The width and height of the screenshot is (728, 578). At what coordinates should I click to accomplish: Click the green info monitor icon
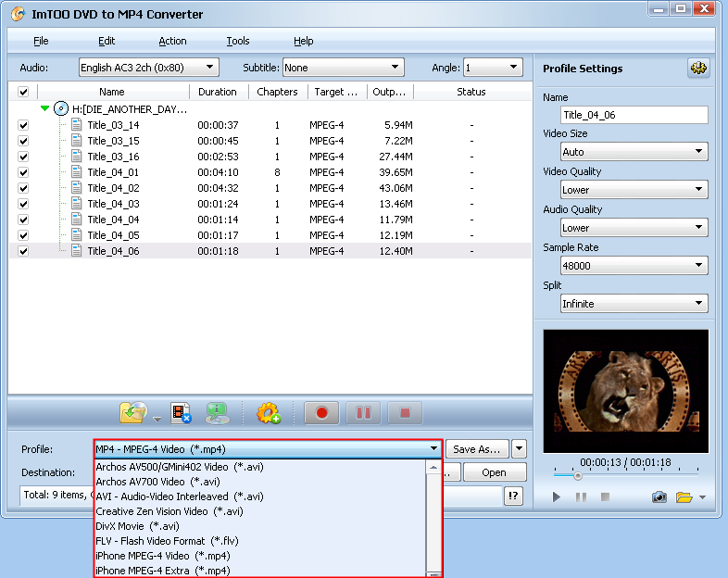pos(218,413)
